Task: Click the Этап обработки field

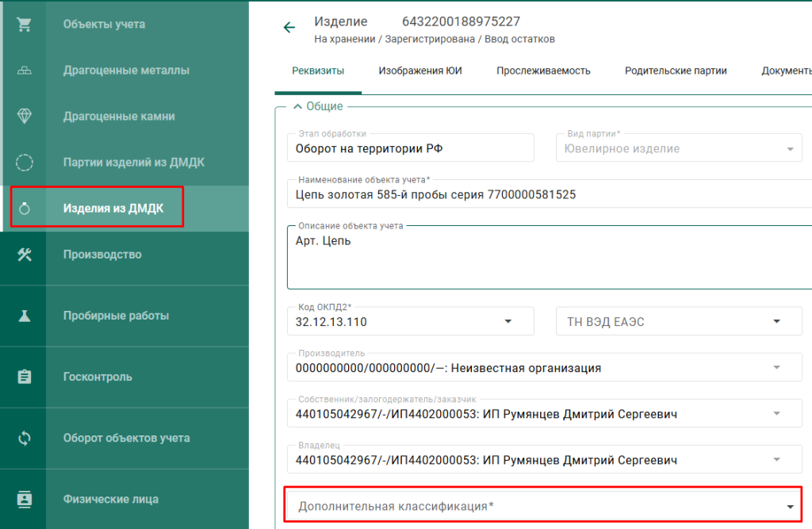Action: 411,148
